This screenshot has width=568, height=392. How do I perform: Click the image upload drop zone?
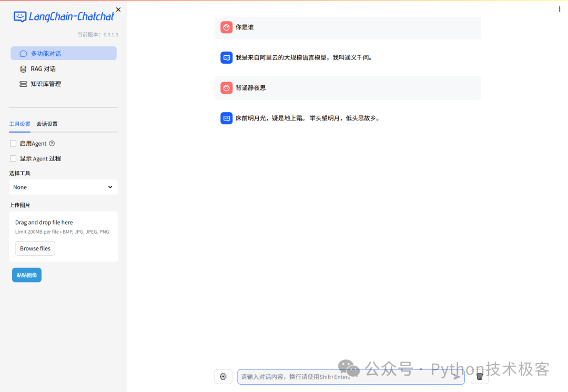point(64,236)
